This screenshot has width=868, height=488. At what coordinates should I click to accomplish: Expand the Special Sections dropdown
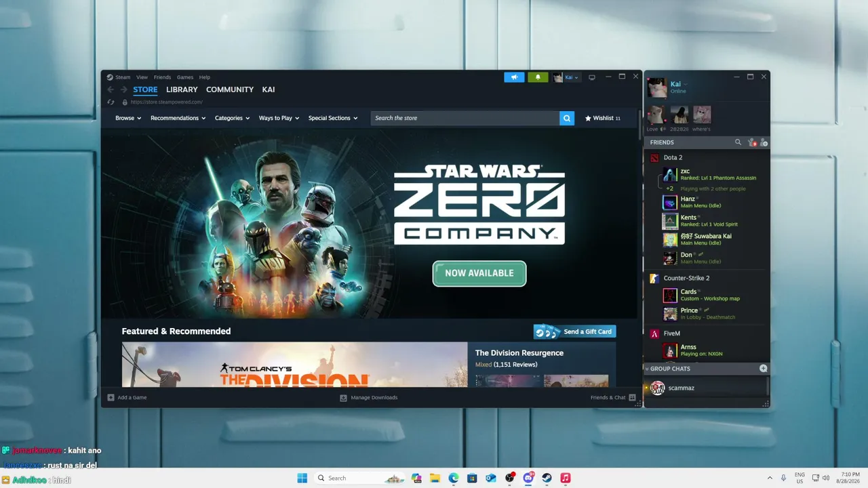coord(333,118)
